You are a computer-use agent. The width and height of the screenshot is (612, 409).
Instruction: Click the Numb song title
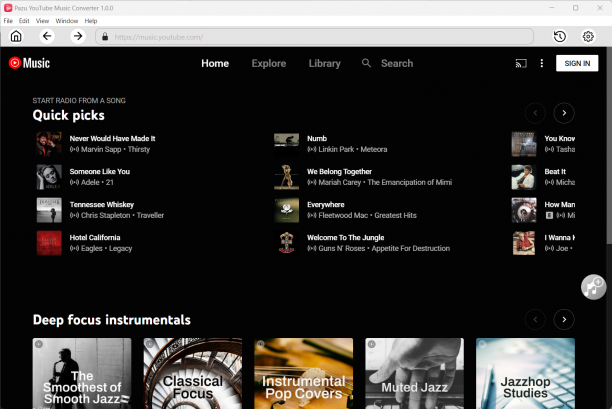tap(317, 139)
